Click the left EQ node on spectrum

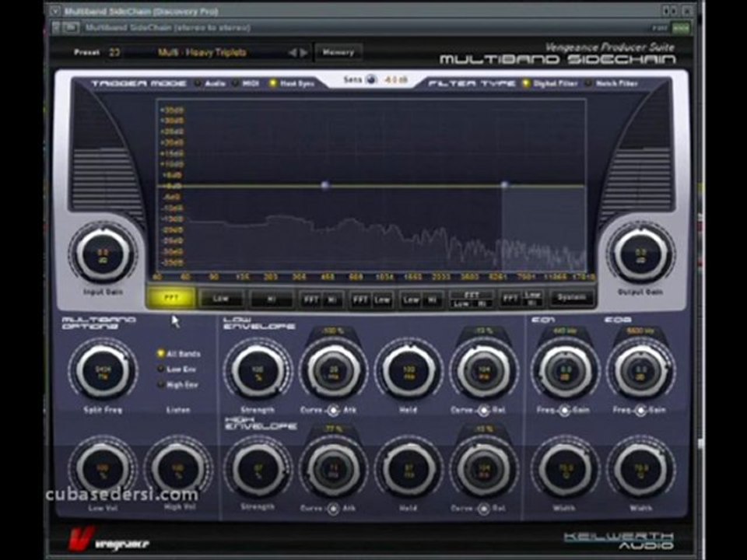coord(325,185)
